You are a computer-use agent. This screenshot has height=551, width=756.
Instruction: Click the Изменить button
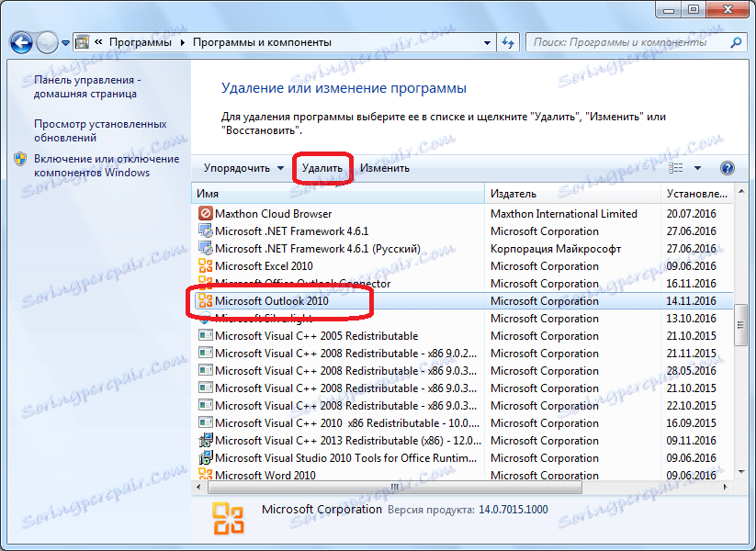385,168
